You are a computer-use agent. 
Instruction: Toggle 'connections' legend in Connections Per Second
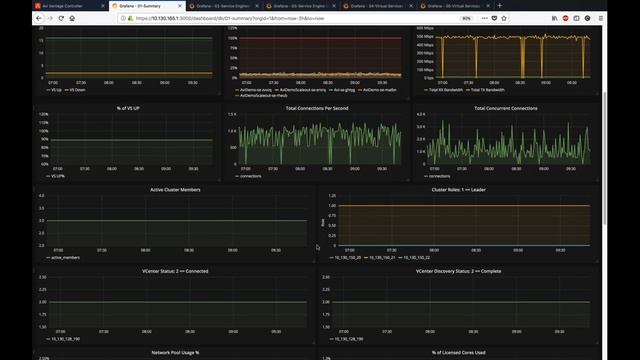(x=248, y=176)
